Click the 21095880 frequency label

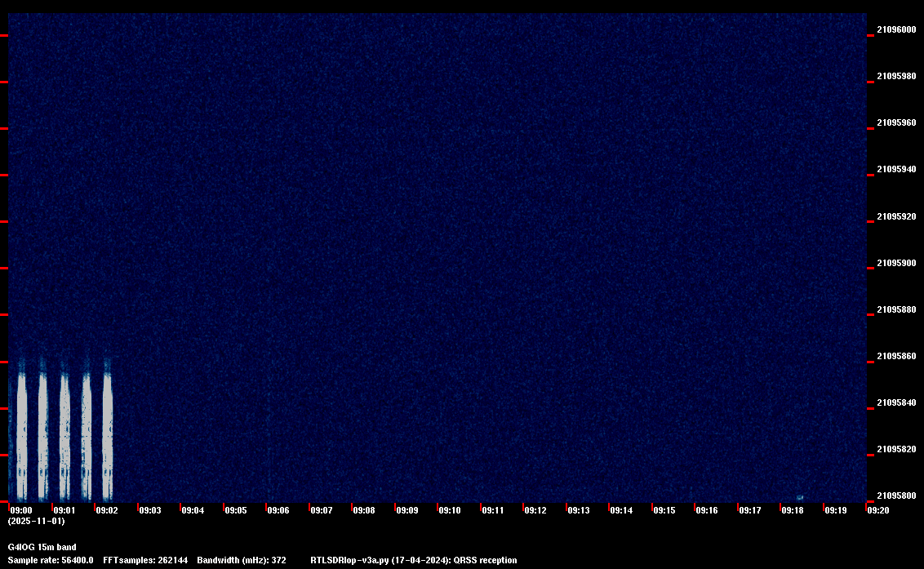[x=897, y=309]
